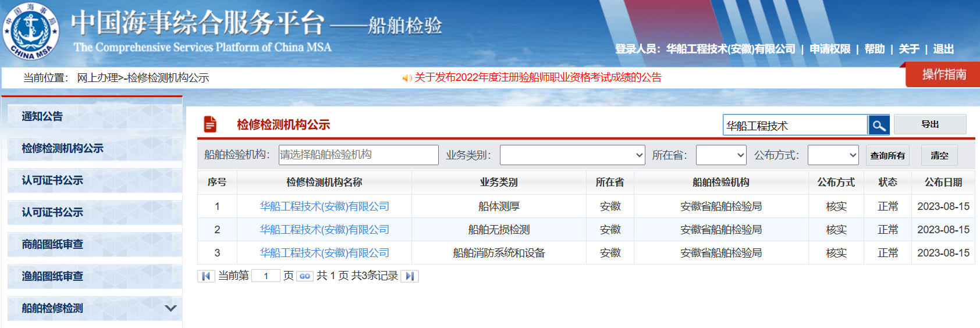Screen dimensions: 980x328
Task: Go to last page arrow icon
Action: point(410,276)
